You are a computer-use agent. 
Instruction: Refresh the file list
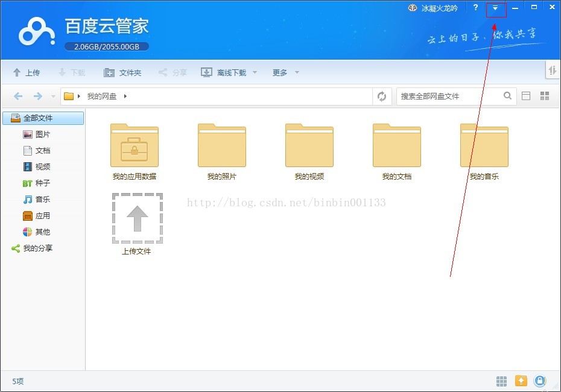[x=382, y=96]
